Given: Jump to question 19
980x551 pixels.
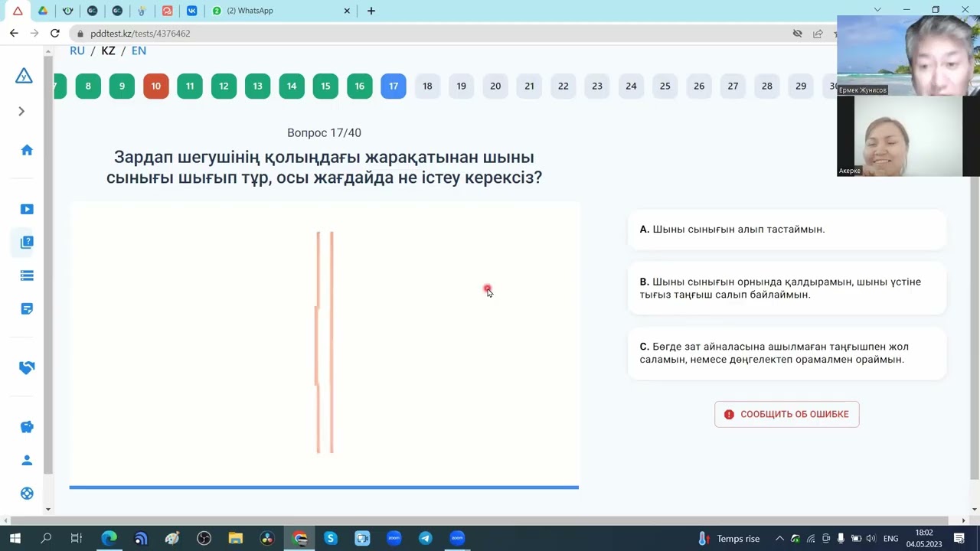Looking at the screenshot, I should point(461,86).
